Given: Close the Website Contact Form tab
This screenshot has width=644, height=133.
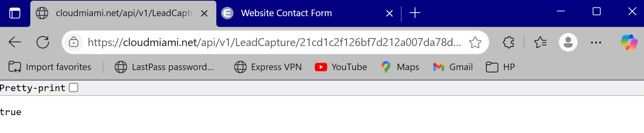Looking at the screenshot, I should [x=389, y=13].
